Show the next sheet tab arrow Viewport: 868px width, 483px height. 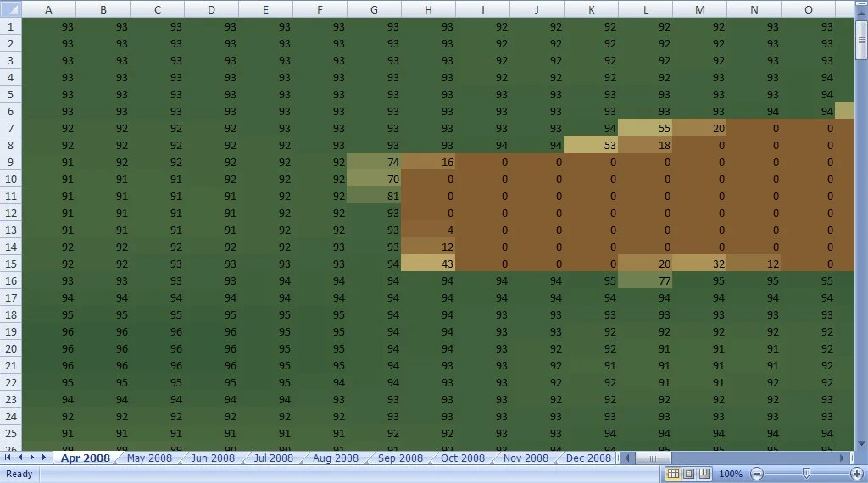tap(32, 458)
